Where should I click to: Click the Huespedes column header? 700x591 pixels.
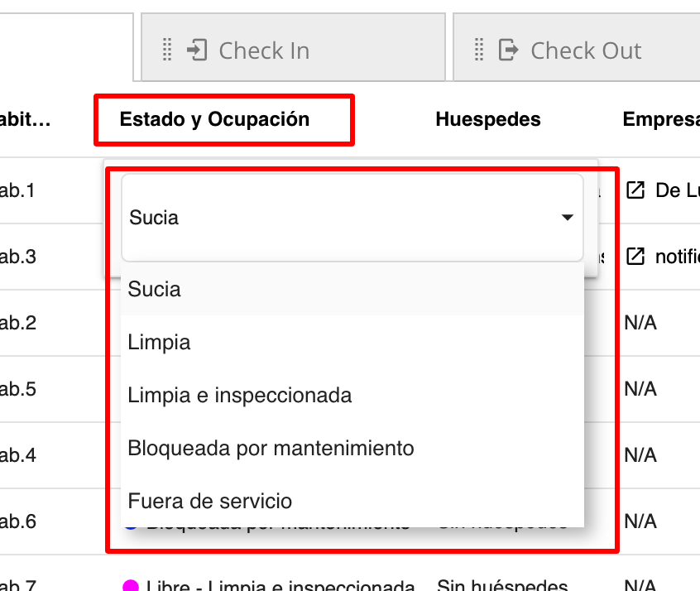pyautogui.click(x=487, y=119)
